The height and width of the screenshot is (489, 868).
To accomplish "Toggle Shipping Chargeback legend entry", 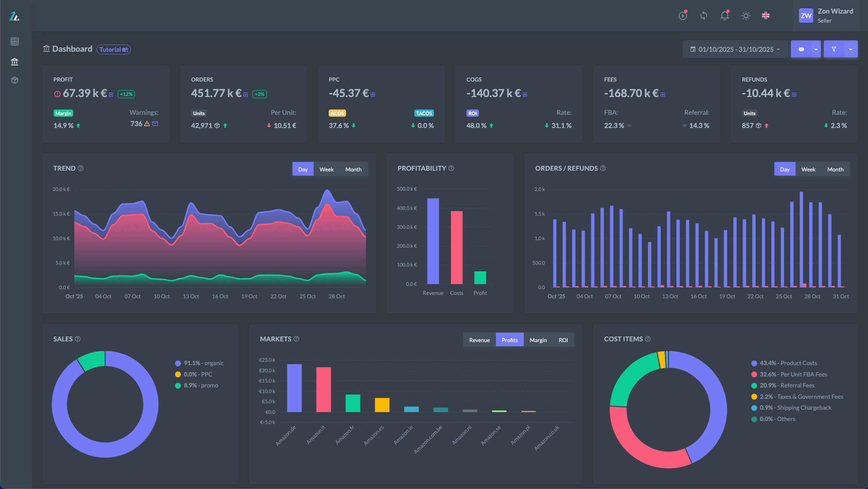I will [791, 408].
